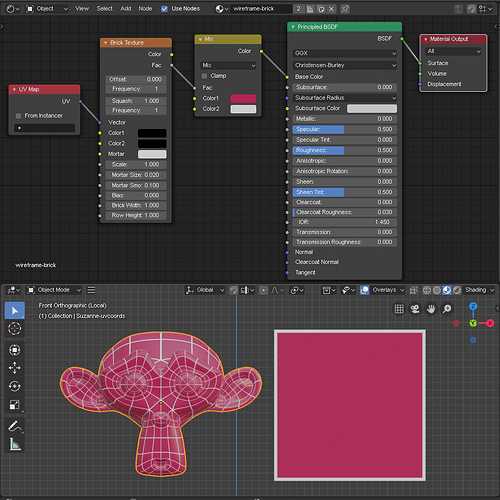Open node editor snapping options icon
Viewport: 500px width, 500px height.
pyautogui.click(x=485, y=9)
